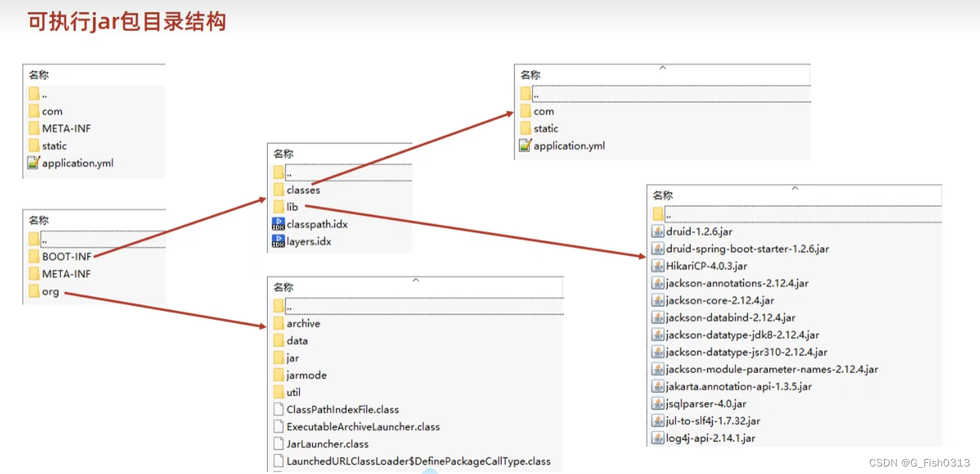The height and width of the screenshot is (474, 980).
Task: Click the ExecutableArchiveLauncher.class file icon
Action: coord(279,426)
